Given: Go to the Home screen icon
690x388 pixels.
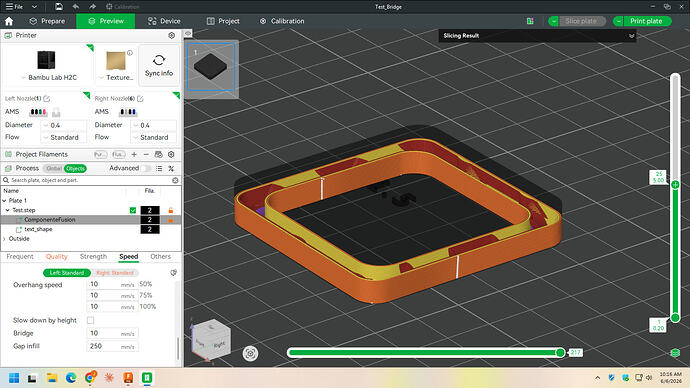Looking at the screenshot, I should click(x=9, y=21).
